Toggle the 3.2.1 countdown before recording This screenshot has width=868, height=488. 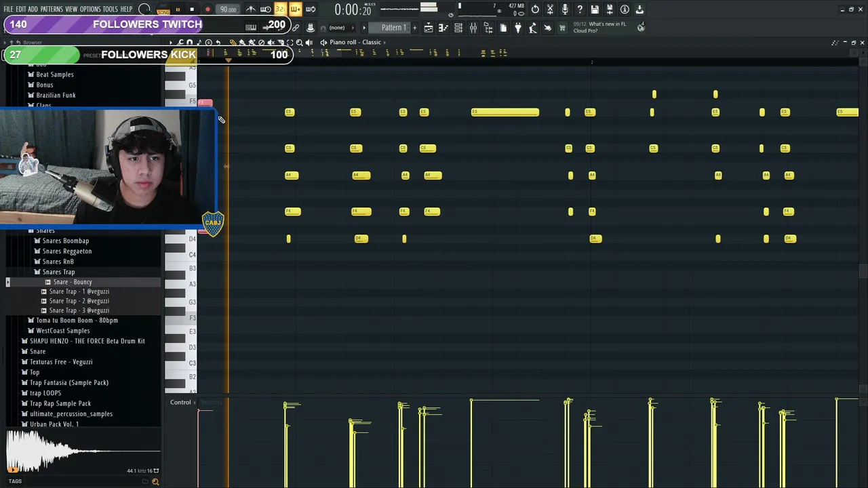point(281,9)
